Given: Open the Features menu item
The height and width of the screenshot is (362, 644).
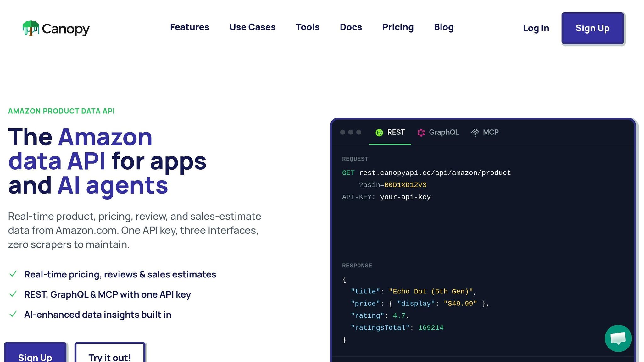Looking at the screenshot, I should pyautogui.click(x=190, y=27).
